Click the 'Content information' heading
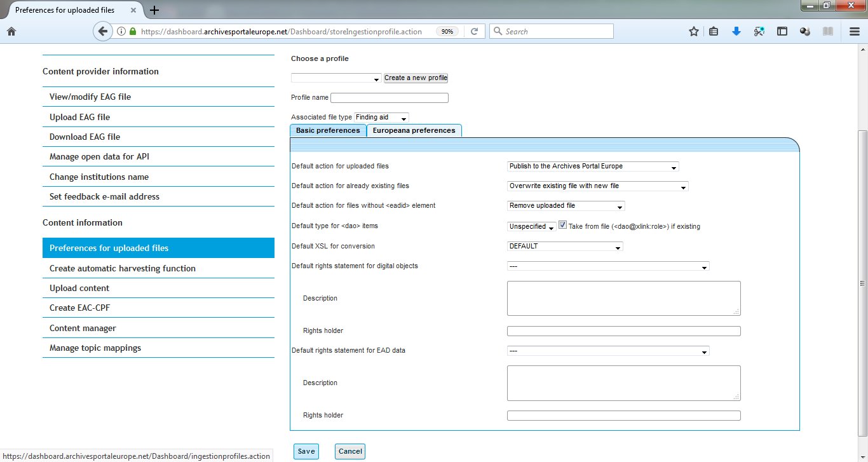 [x=83, y=222]
